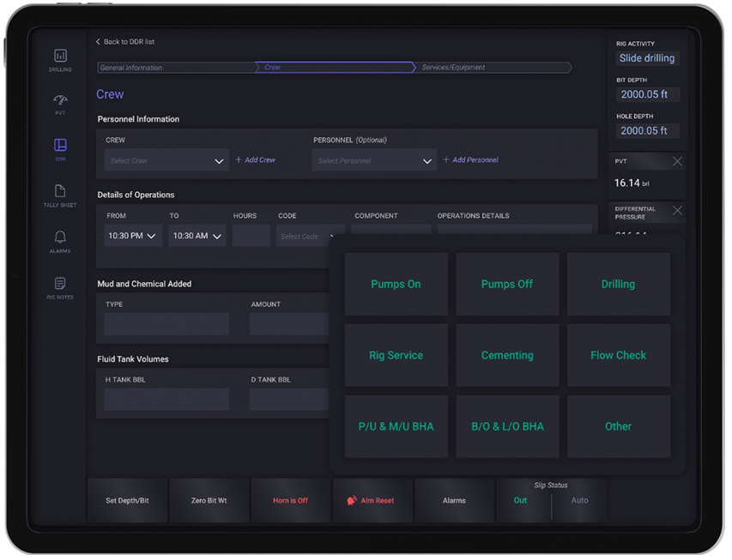Click the D Tank BBL input field
The width and height of the screenshot is (732, 560).
pos(289,400)
